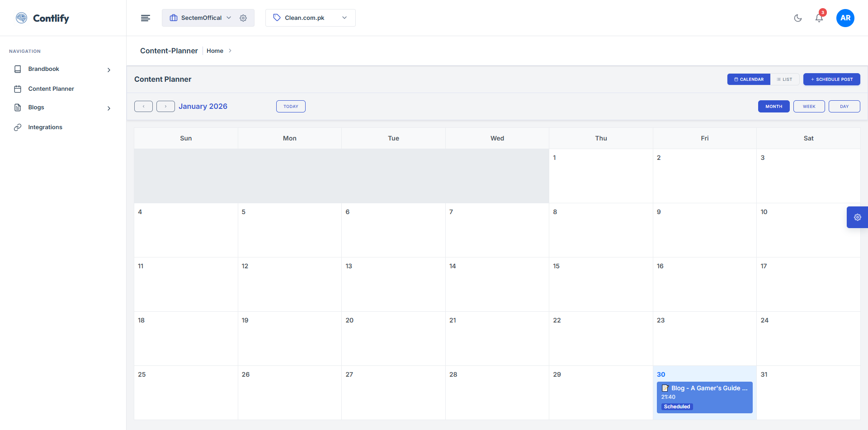
Task: Jump to Today on calendar
Action: click(x=291, y=107)
